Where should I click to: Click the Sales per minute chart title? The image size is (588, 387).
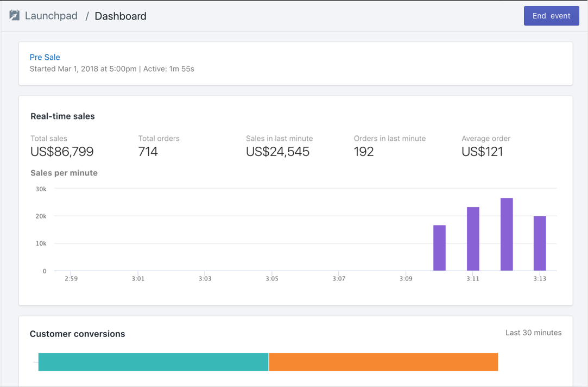click(64, 173)
